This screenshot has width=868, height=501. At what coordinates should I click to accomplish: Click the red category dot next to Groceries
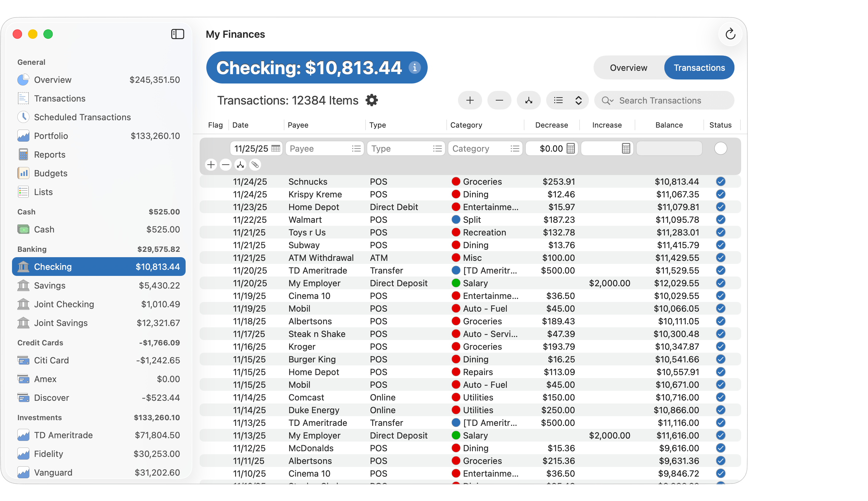pyautogui.click(x=456, y=181)
